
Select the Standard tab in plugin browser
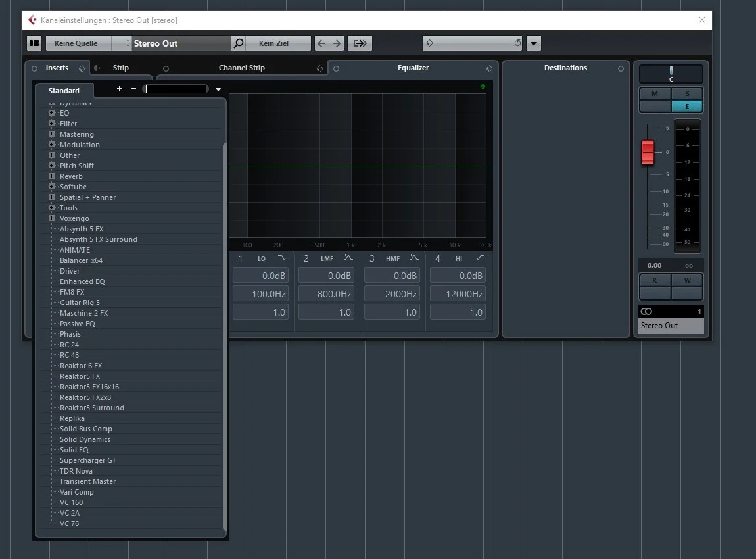point(64,91)
